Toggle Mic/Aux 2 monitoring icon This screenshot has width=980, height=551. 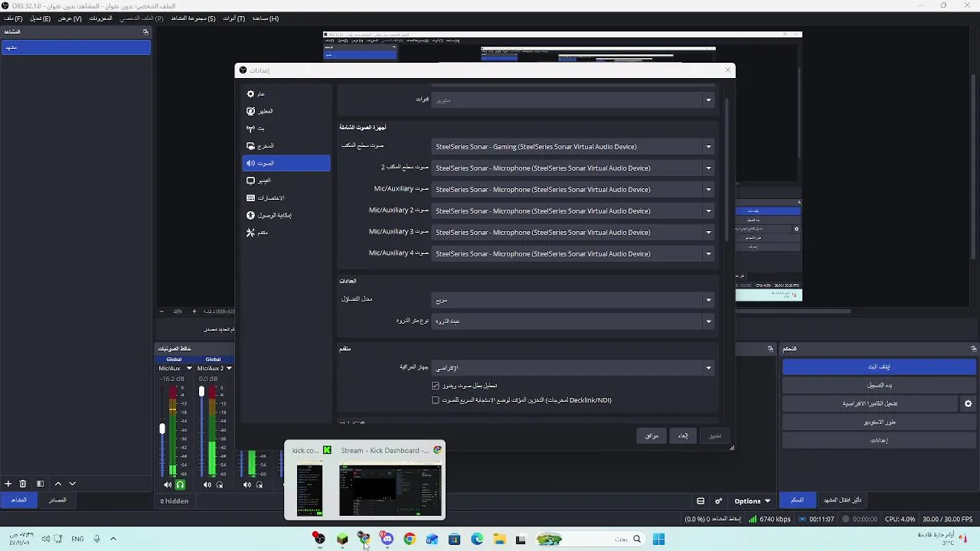click(220, 484)
